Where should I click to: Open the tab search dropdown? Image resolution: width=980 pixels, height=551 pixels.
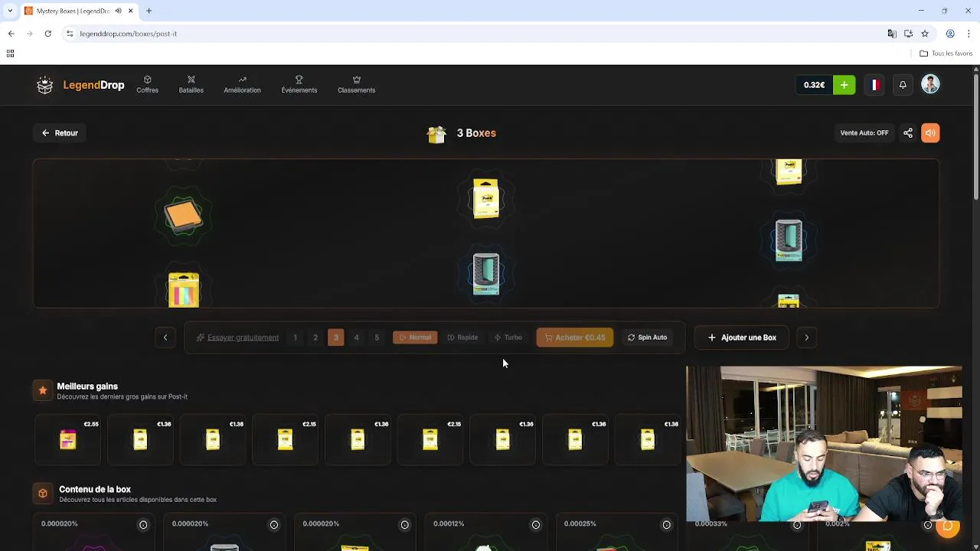pos(10,11)
